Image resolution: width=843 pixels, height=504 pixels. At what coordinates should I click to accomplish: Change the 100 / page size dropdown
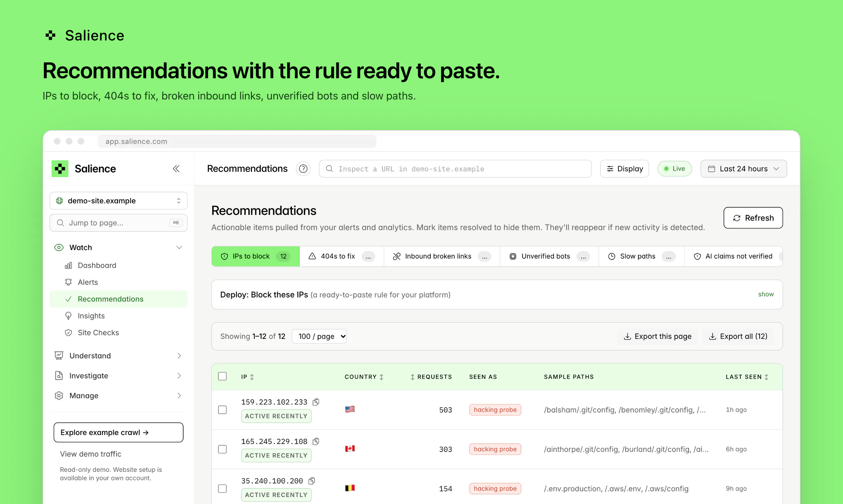(319, 336)
